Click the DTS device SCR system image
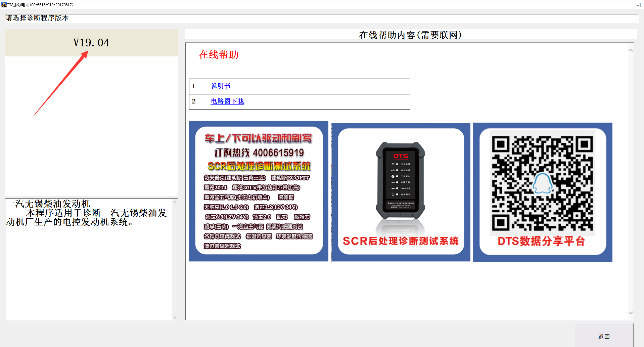Screen dimensions: 644x347 [x=401, y=192]
